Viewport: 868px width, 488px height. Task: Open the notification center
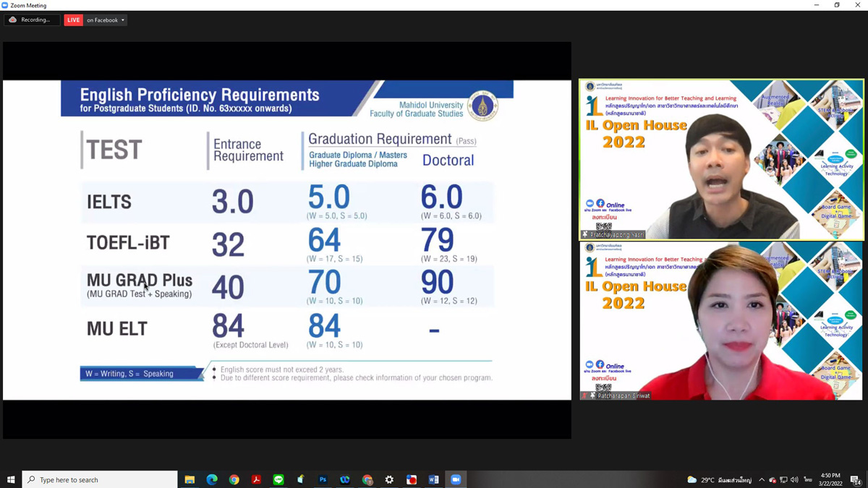855,480
